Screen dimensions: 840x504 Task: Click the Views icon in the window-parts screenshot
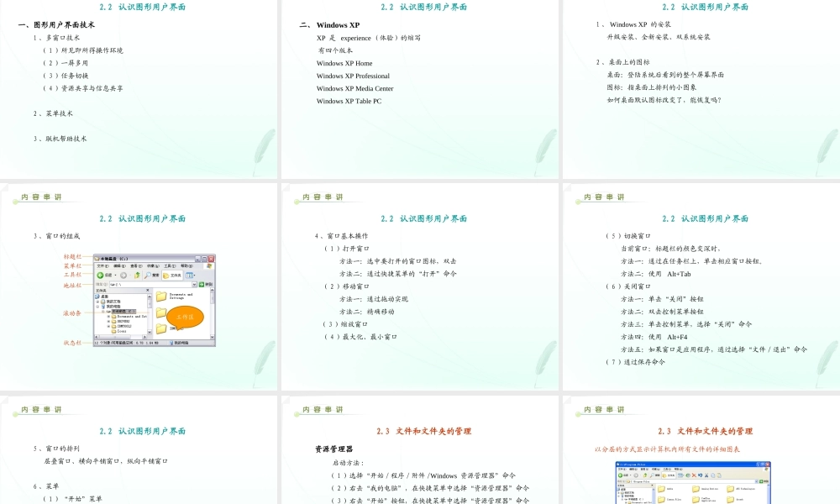pyautogui.click(x=190, y=276)
